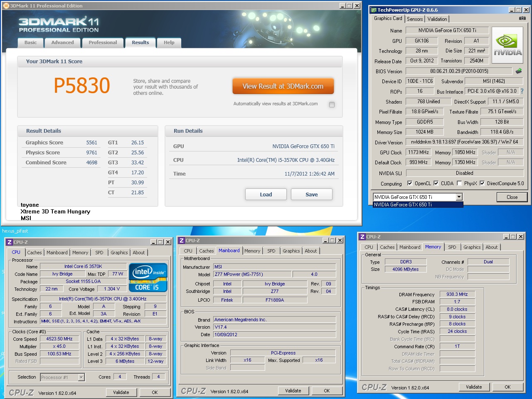Click View Result at 3DMark.com button
The image size is (532, 399).
pyautogui.click(x=283, y=86)
